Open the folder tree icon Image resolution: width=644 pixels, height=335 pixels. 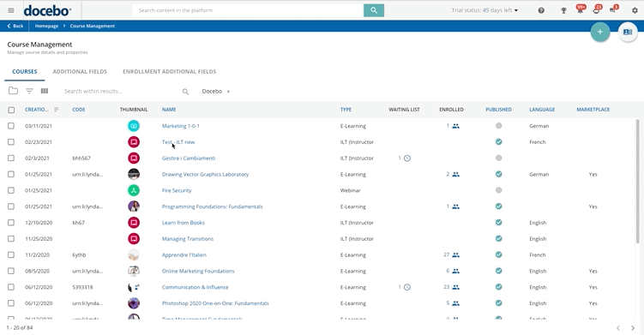point(13,91)
